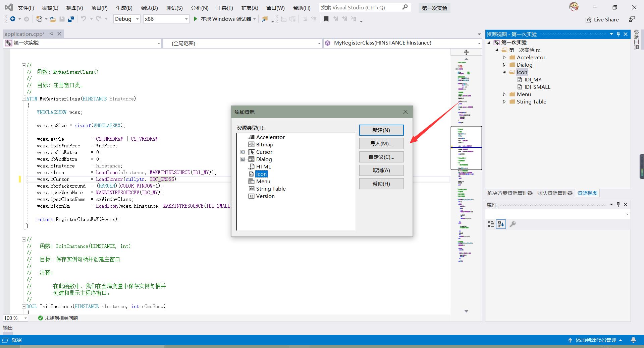The width and height of the screenshot is (644, 348).
Task: Expand Menu folder in Resource View
Action: point(504,94)
